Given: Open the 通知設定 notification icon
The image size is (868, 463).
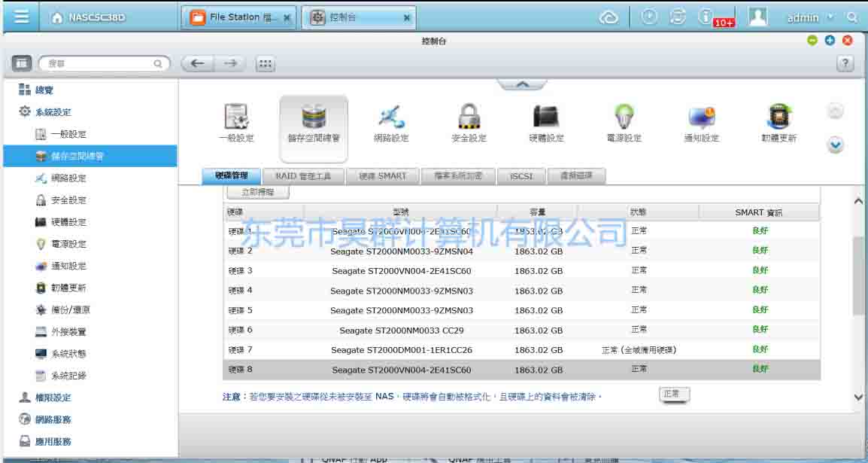Looking at the screenshot, I should pos(701,118).
